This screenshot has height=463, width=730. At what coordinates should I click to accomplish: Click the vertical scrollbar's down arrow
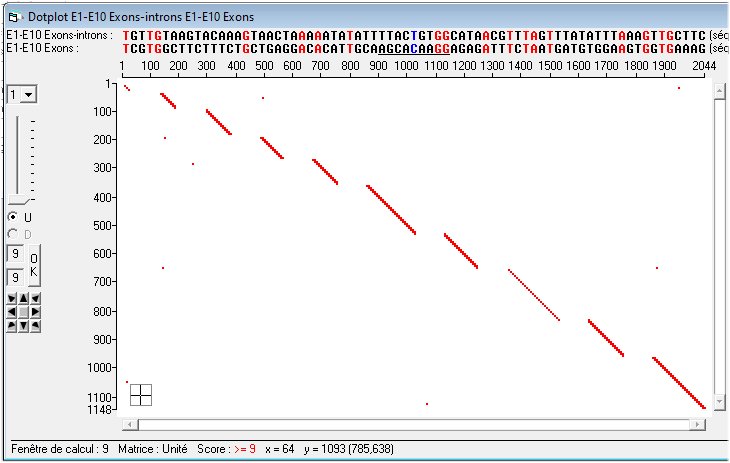(718, 403)
